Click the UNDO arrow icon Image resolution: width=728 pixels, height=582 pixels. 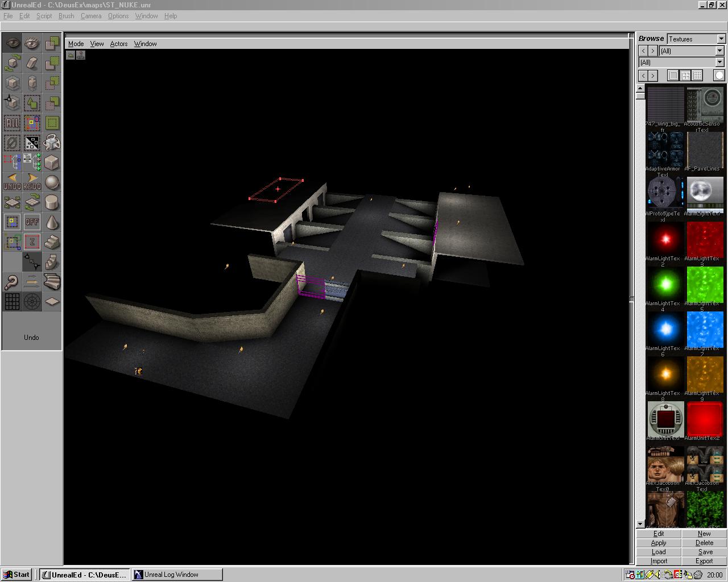pyautogui.click(x=12, y=182)
